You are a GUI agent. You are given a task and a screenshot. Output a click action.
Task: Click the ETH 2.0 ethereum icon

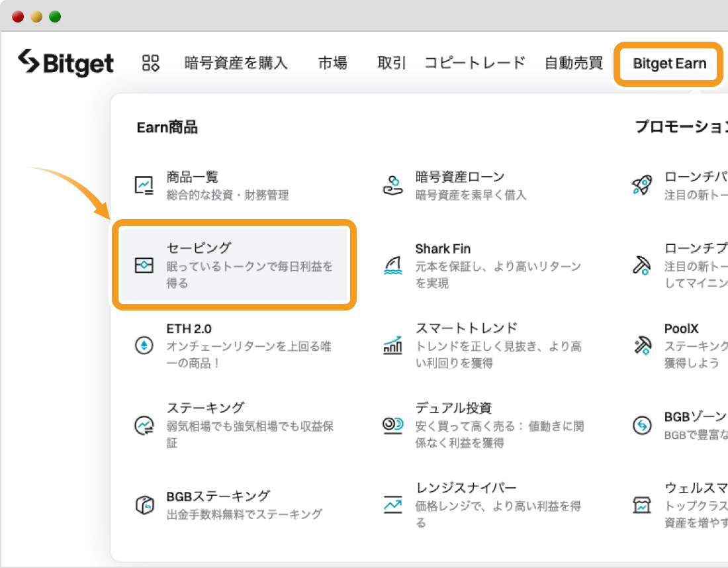click(144, 345)
